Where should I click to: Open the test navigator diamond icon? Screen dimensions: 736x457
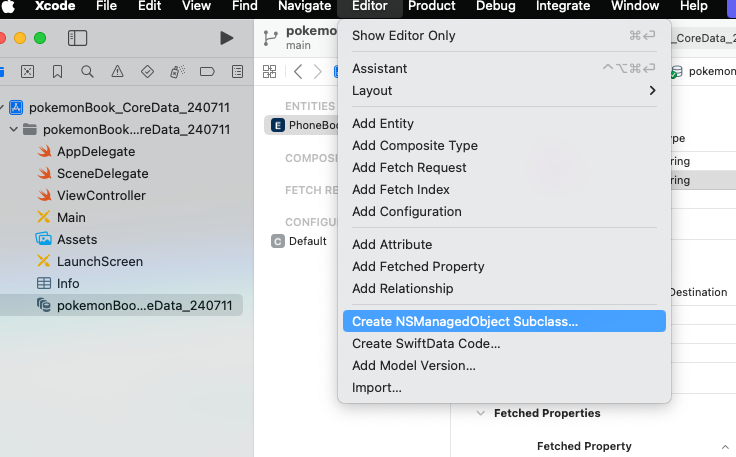(x=147, y=71)
